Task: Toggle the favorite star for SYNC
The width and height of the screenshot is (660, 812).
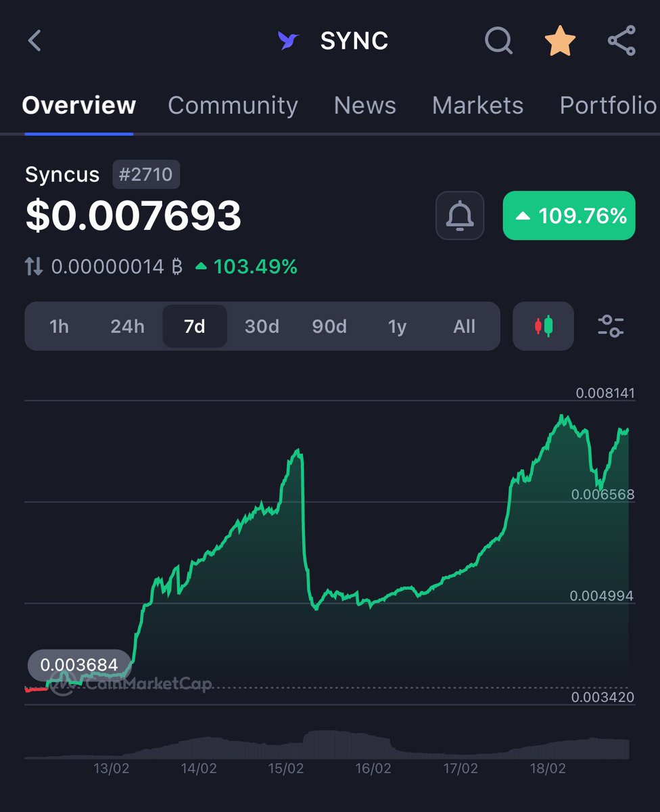Action: [x=560, y=41]
